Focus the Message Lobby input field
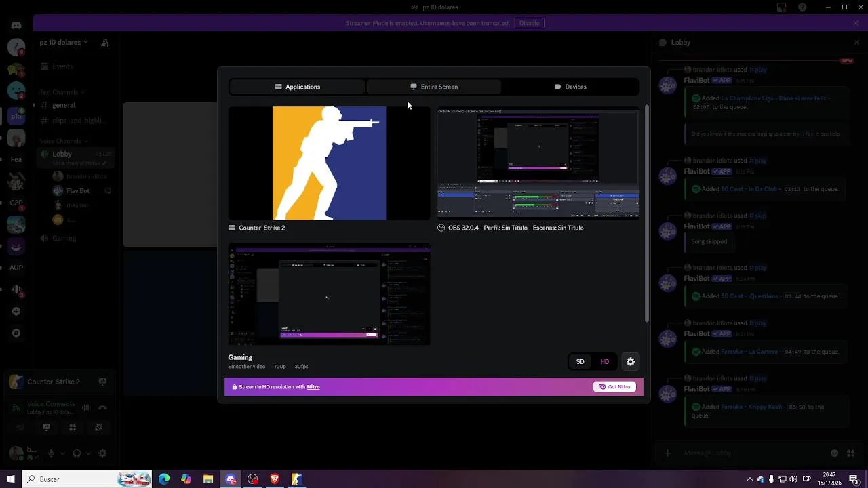This screenshot has height=488, width=868. 753,453
